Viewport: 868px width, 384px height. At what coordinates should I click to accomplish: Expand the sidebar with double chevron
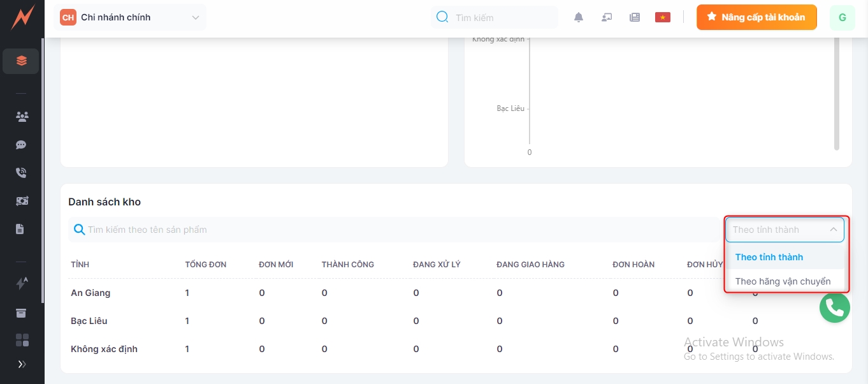click(x=22, y=364)
